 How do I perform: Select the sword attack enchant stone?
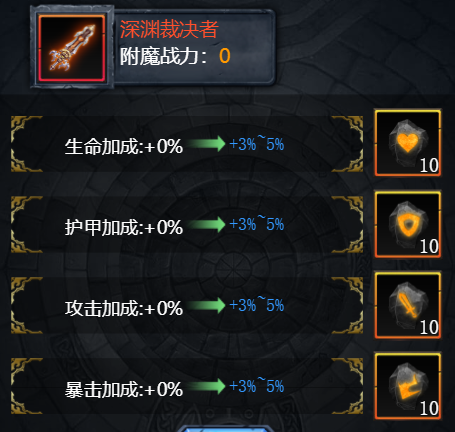(408, 305)
